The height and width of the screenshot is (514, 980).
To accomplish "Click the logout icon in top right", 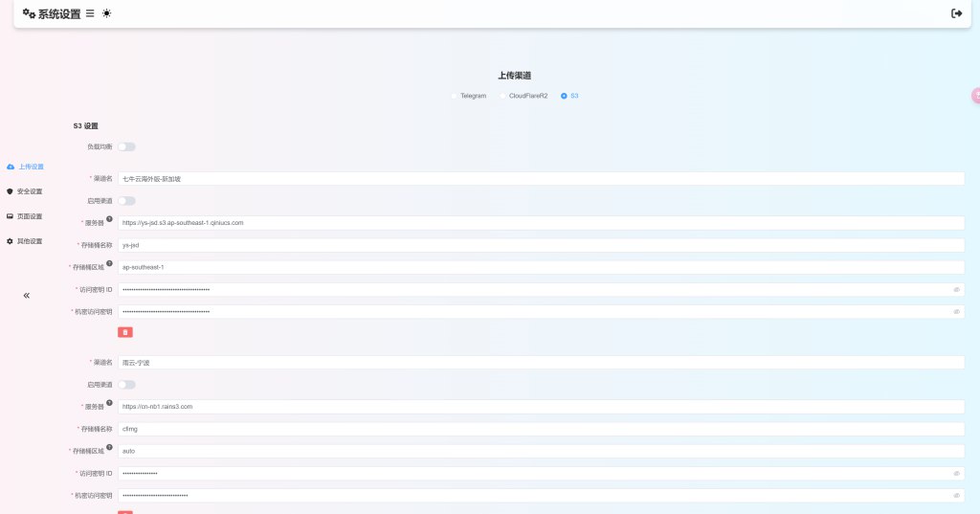I will click(x=956, y=13).
